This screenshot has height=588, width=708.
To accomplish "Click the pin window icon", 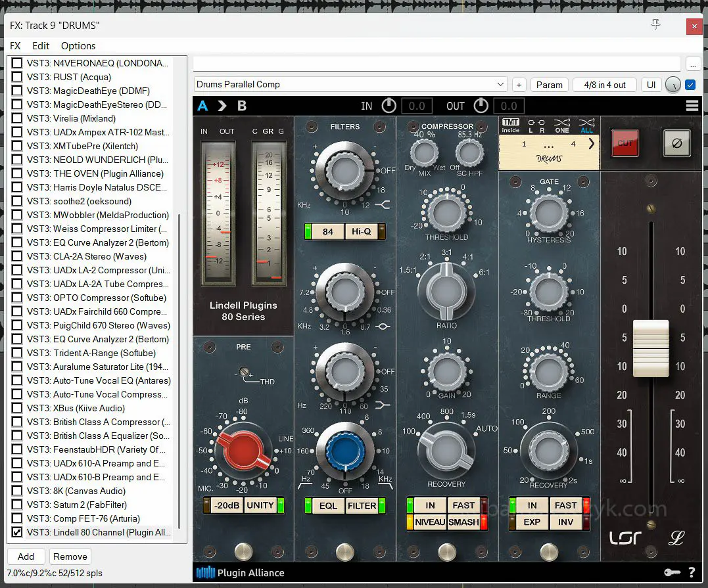I will [655, 25].
